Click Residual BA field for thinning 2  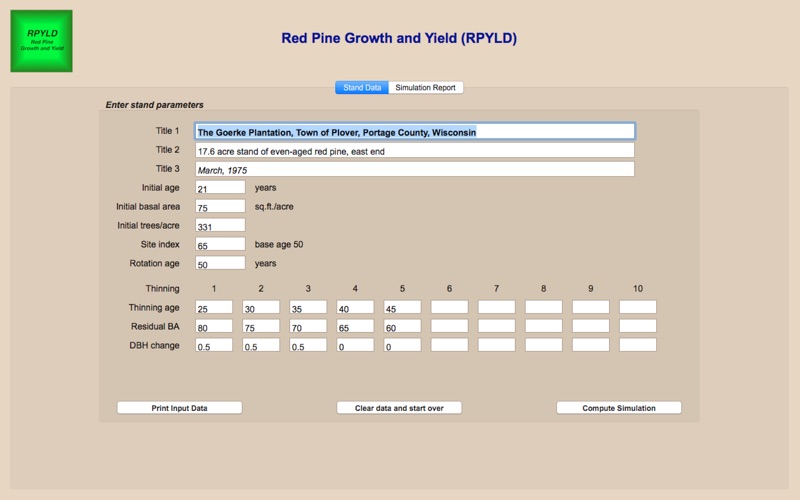pos(261,326)
